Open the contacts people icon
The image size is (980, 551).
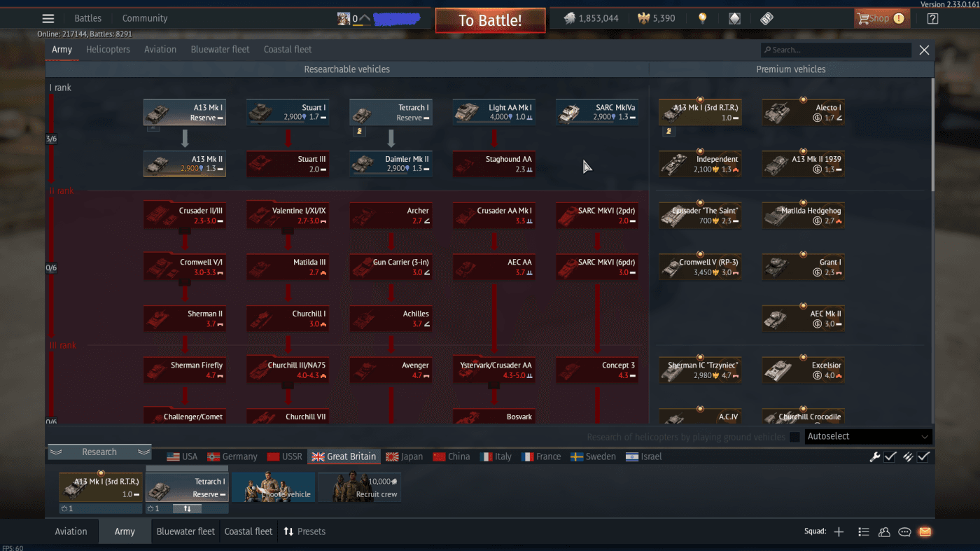tap(884, 532)
